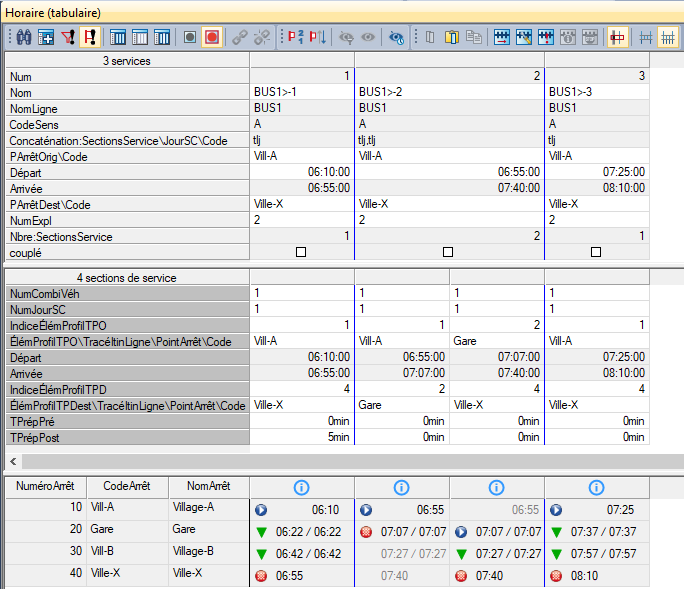Toggle the red exclamation mark button
684x589 pixels.
point(90,37)
